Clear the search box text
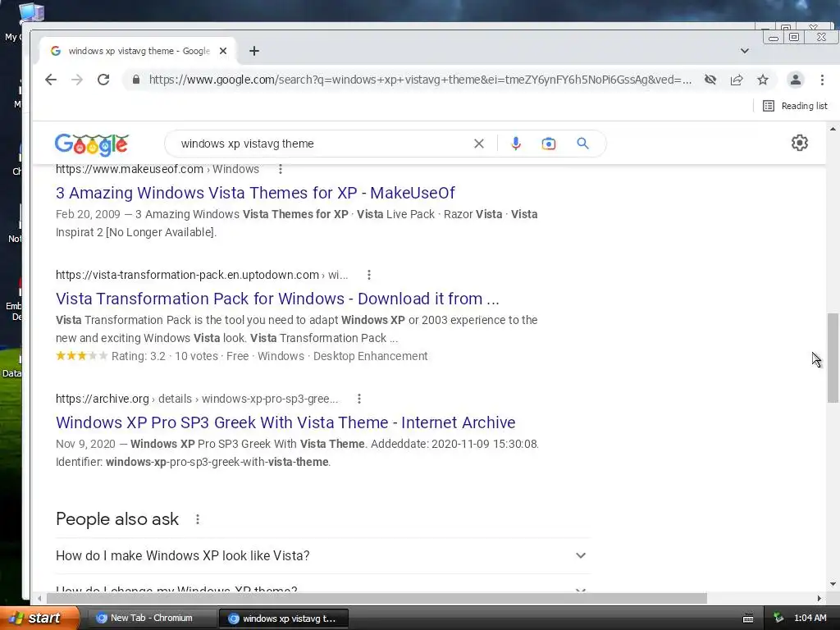This screenshot has height=630, width=840. [x=479, y=144]
